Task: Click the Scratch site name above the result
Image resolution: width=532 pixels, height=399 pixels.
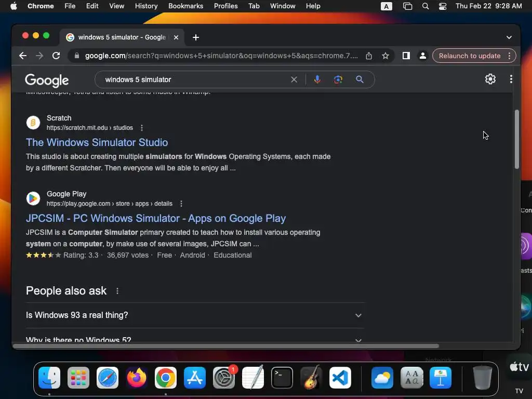Action: [x=59, y=118]
